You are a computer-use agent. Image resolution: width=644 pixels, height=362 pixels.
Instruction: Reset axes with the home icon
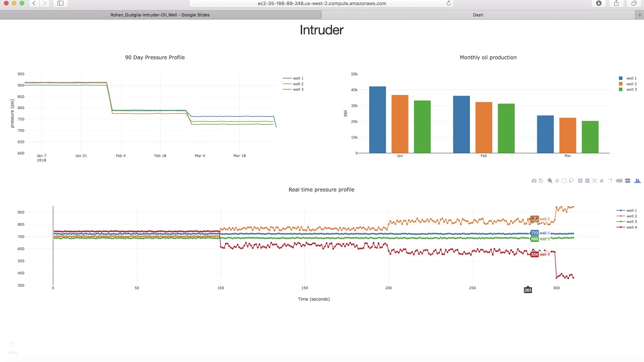(x=601, y=181)
